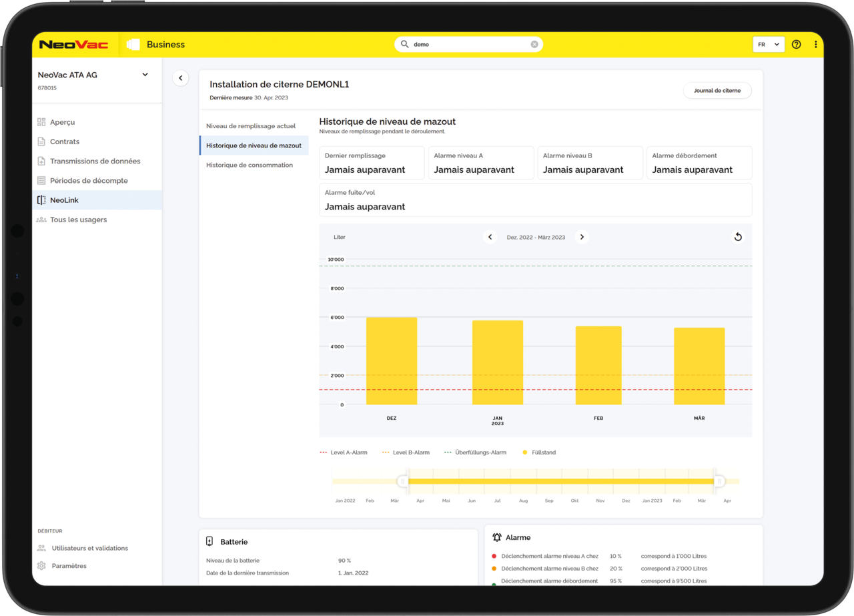The image size is (854, 616).
Task: Go back with the circular chevron button
Action: 180,78
